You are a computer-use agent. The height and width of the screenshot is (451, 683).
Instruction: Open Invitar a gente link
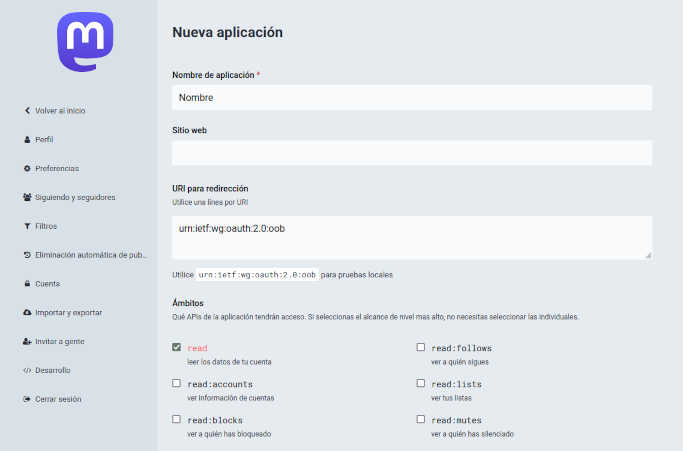[x=59, y=342]
